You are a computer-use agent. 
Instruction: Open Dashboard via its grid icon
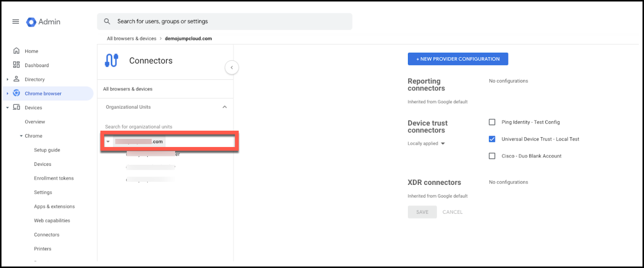(x=16, y=65)
